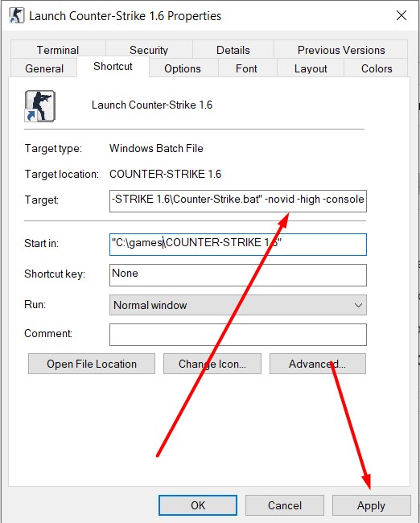420x523 pixels.
Task: Open the Run window mode dropdown
Action: [x=238, y=305]
